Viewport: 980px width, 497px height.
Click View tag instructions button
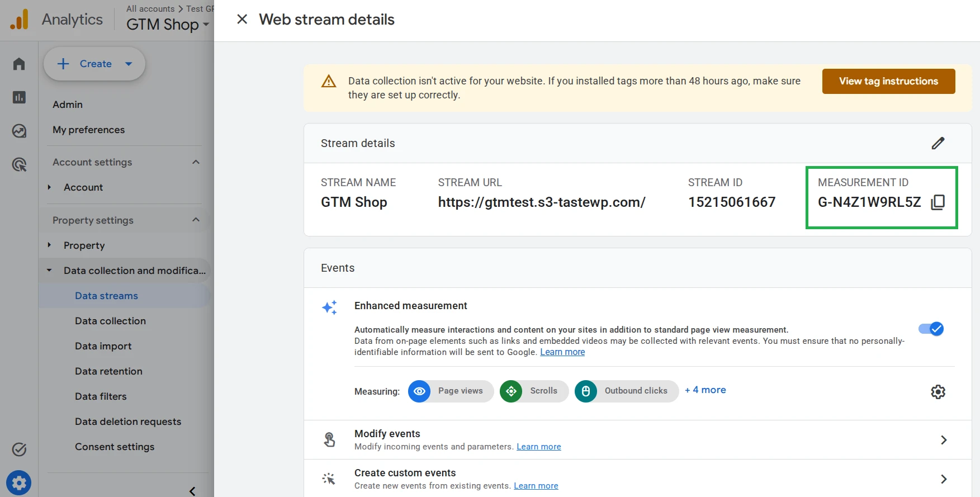tap(888, 81)
